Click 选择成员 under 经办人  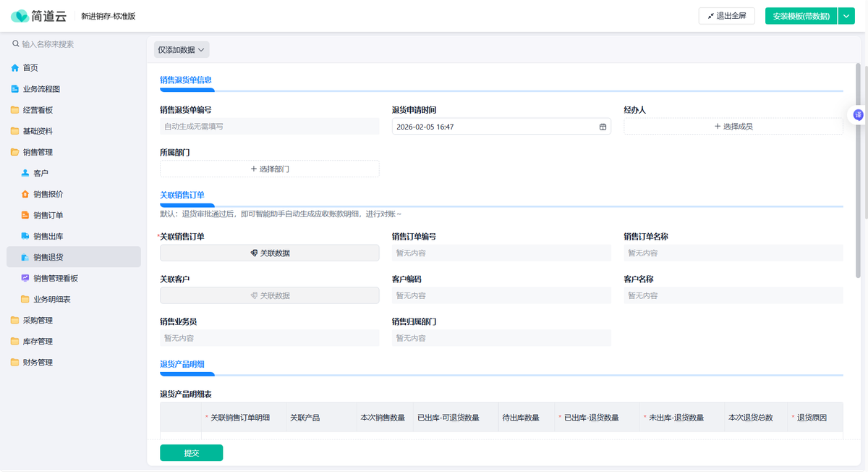pos(733,127)
